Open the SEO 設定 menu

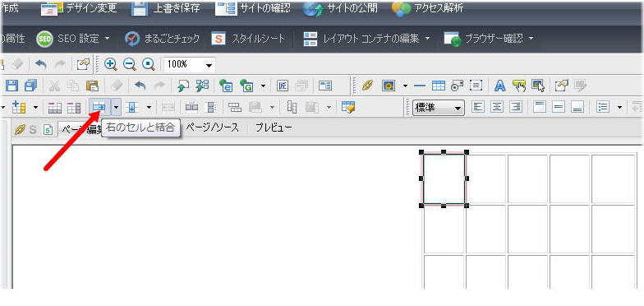pyautogui.click(x=73, y=39)
